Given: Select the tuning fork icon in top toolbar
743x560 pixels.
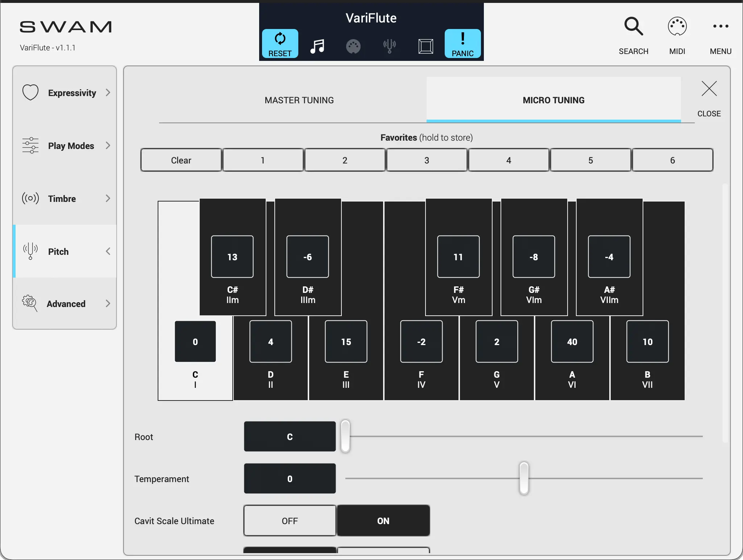Looking at the screenshot, I should click(x=389, y=46).
